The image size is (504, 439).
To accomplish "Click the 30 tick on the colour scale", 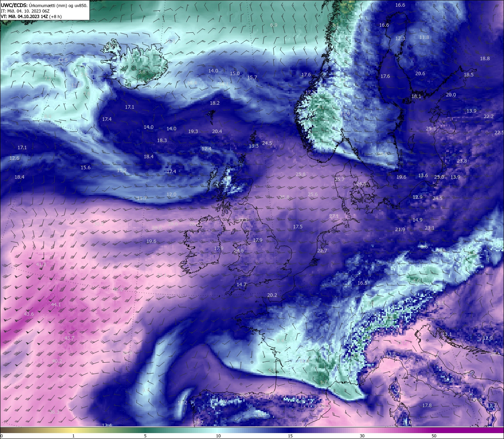I will point(362,436).
